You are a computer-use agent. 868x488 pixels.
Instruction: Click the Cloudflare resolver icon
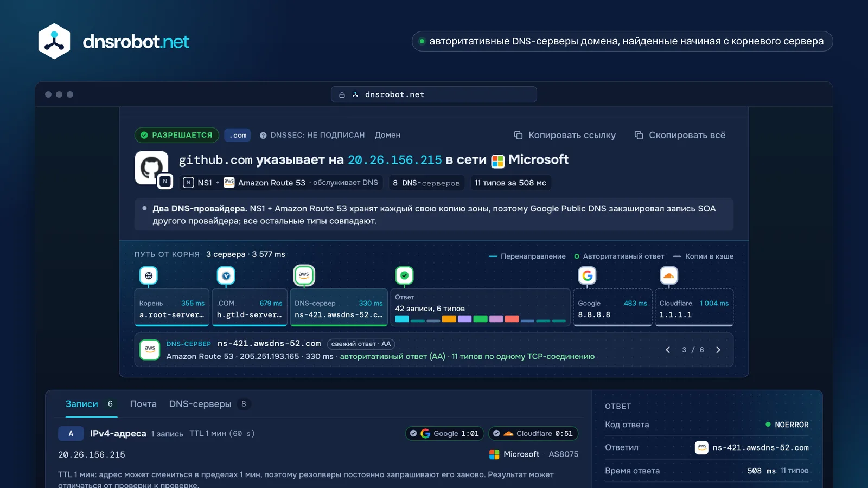669,275
